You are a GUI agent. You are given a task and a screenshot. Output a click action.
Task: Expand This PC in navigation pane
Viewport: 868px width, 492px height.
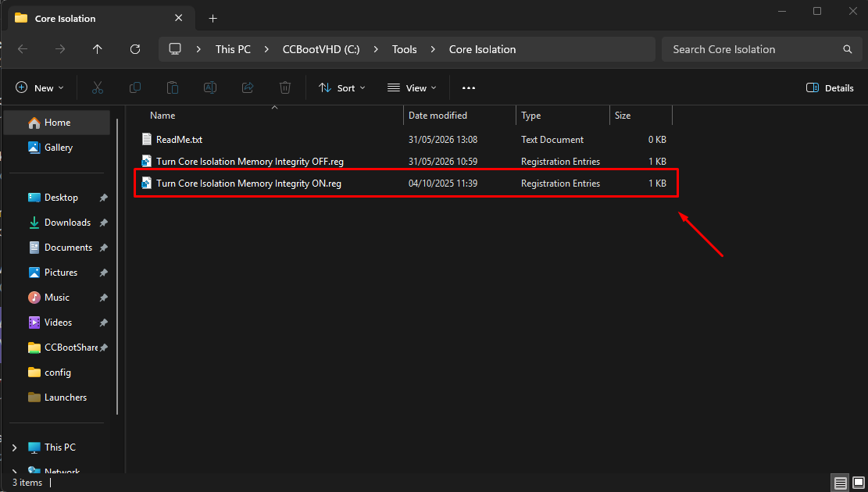15,447
